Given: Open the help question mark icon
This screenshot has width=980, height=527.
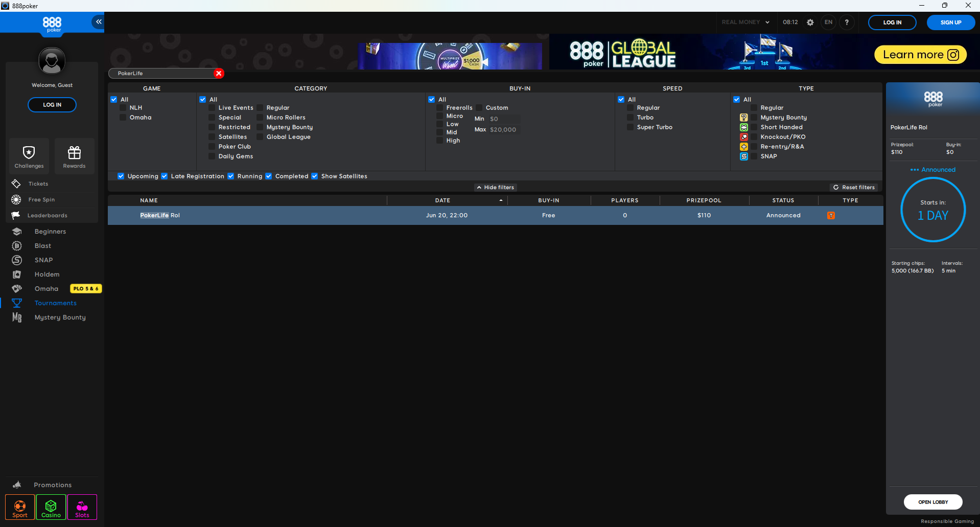Looking at the screenshot, I should (x=847, y=22).
